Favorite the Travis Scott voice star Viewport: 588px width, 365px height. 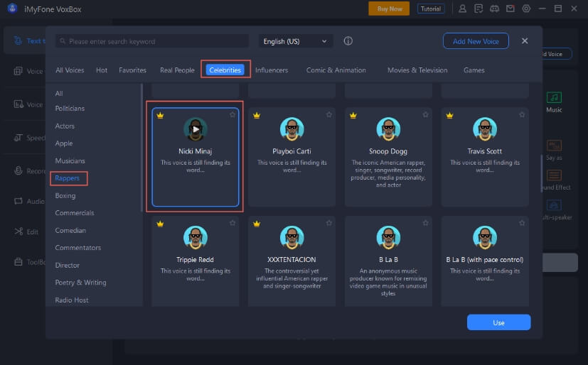coord(522,114)
